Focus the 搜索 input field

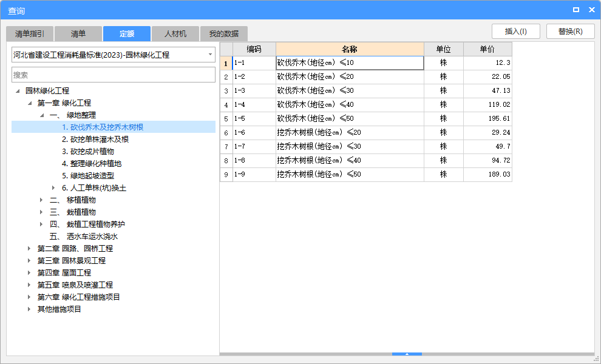[114, 75]
